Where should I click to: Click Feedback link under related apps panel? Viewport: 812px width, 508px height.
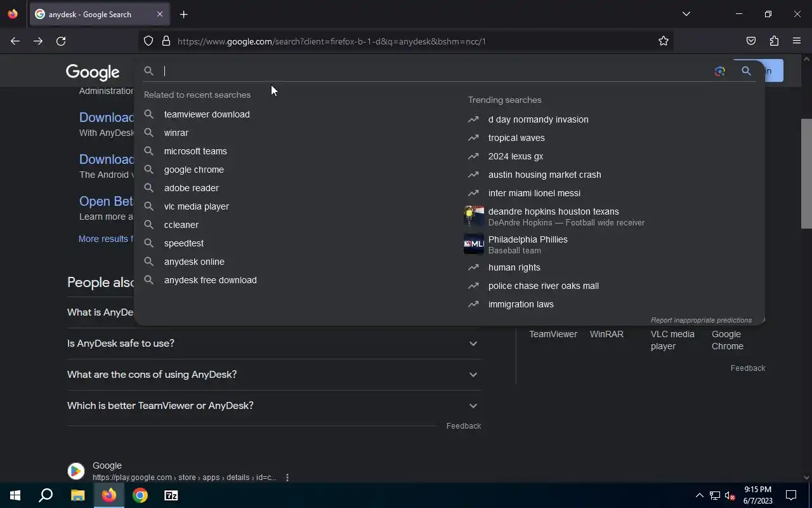[748, 368]
